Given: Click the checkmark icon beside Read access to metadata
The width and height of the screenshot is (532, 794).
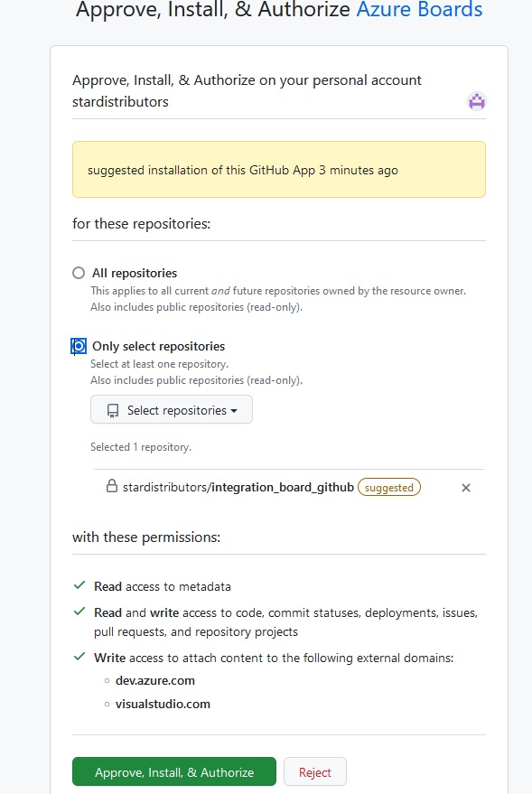Looking at the screenshot, I should click(79, 585).
